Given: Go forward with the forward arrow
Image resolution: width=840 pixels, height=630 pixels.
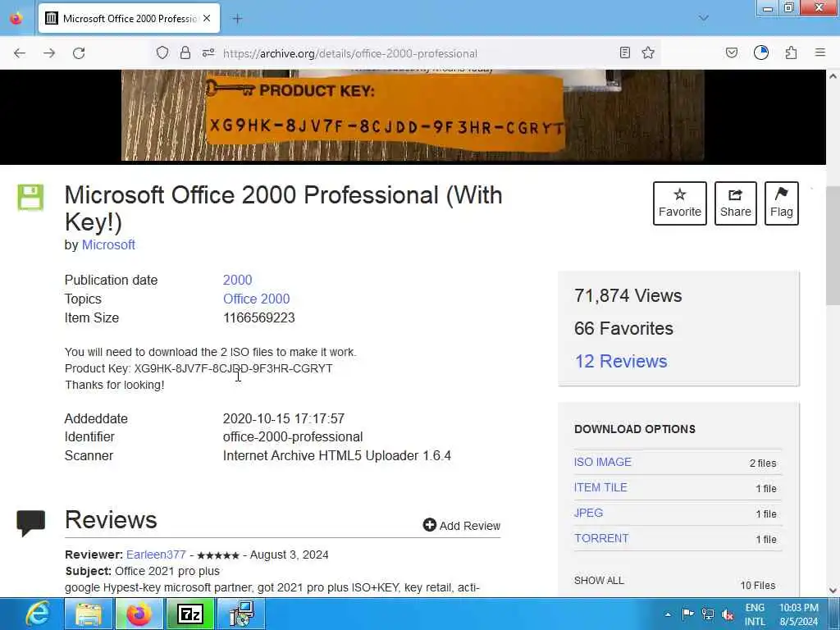Looking at the screenshot, I should 49,53.
